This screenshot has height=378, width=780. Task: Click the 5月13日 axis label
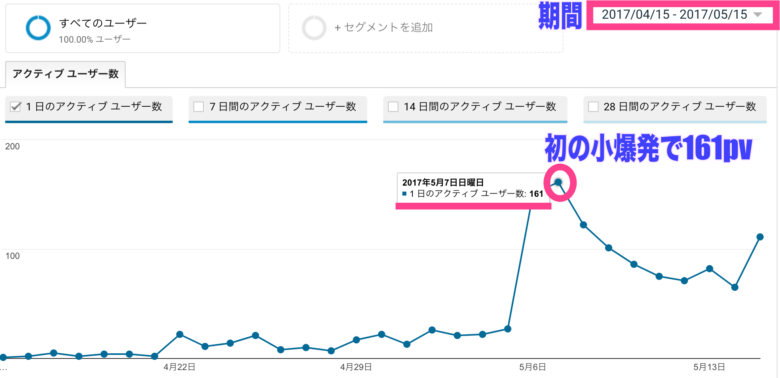click(x=710, y=368)
